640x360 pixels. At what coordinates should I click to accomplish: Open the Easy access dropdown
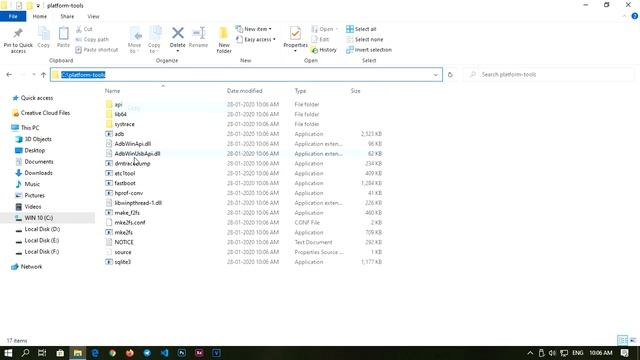pyautogui.click(x=256, y=39)
